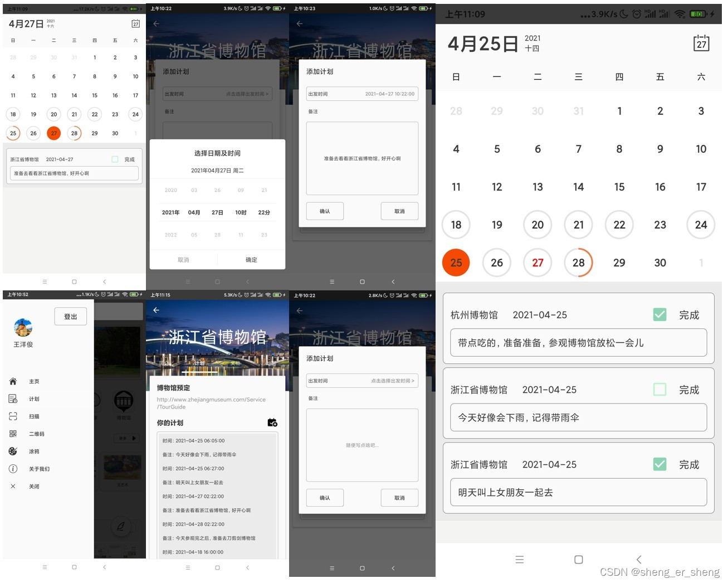The image size is (728, 583).
Task: Open the filled 出发时间 2021-04-27 10:22:00 field
Action: click(x=362, y=94)
